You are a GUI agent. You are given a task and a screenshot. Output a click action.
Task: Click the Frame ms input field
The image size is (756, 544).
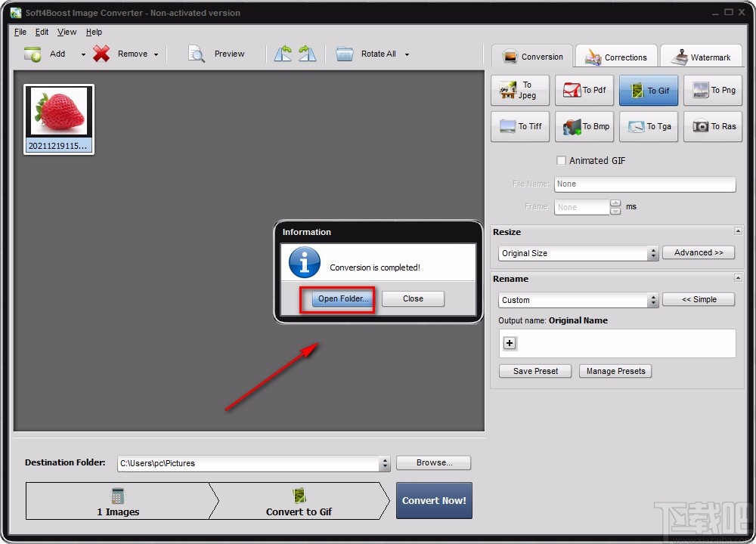pyautogui.click(x=582, y=207)
